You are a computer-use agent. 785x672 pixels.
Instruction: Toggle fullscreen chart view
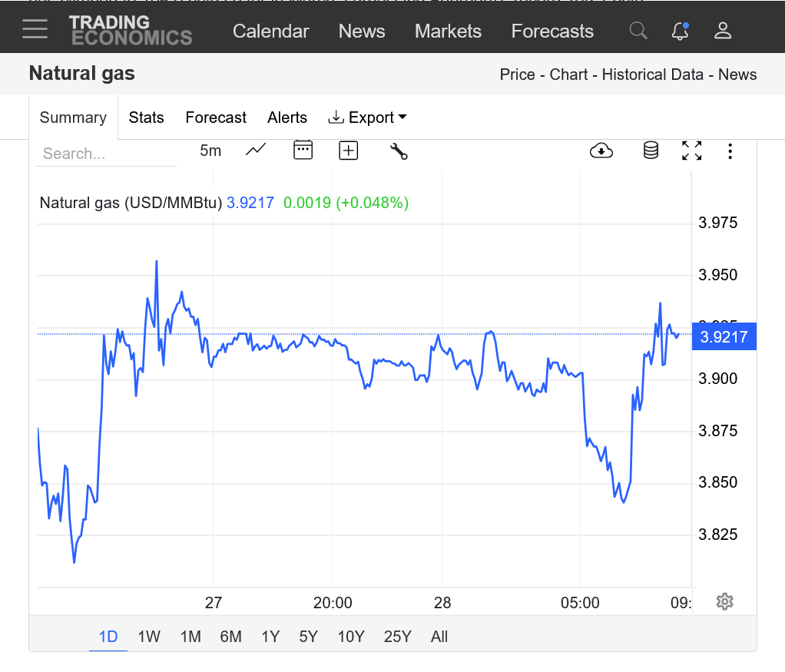pos(692,151)
